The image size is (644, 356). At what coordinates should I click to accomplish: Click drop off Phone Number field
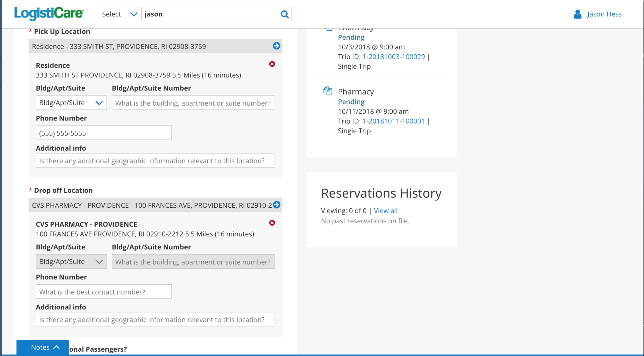(104, 292)
